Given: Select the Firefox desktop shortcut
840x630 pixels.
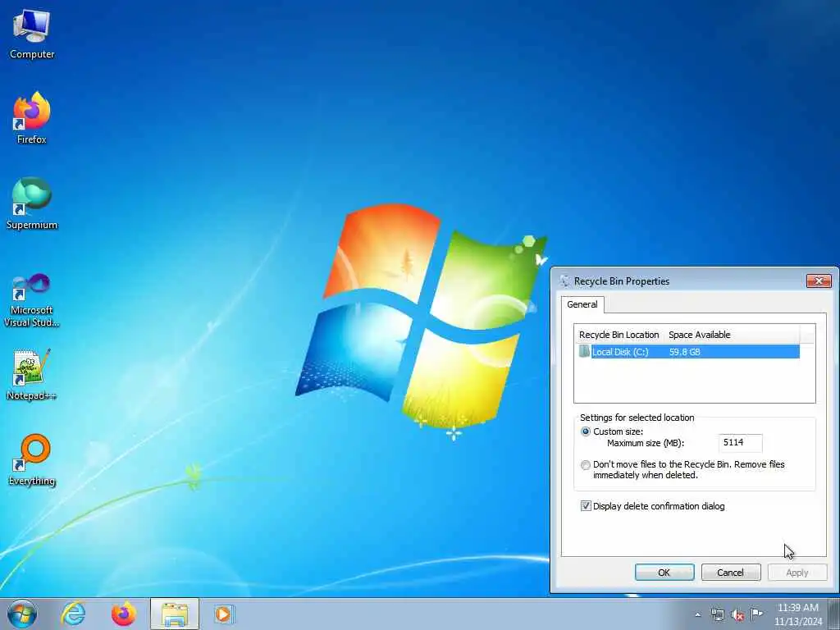Looking at the screenshot, I should (x=32, y=118).
